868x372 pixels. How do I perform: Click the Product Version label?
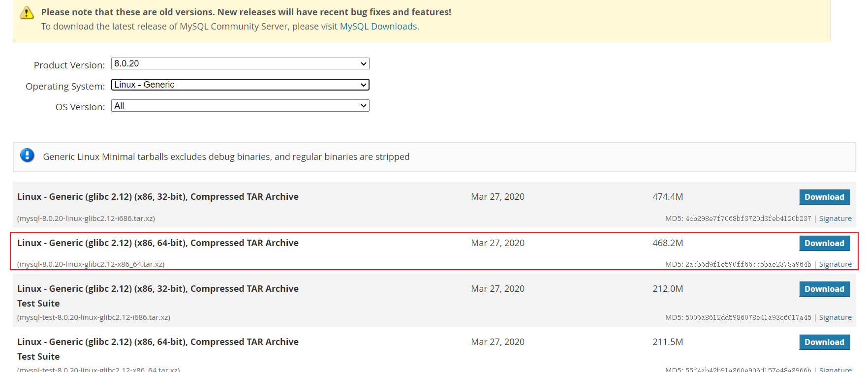click(69, 65)
